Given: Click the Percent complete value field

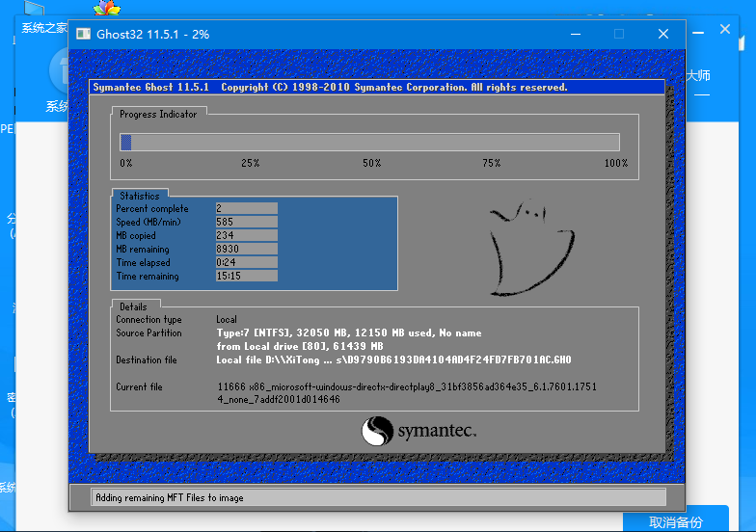Looking at the screenshot, I should click(246, 208).
